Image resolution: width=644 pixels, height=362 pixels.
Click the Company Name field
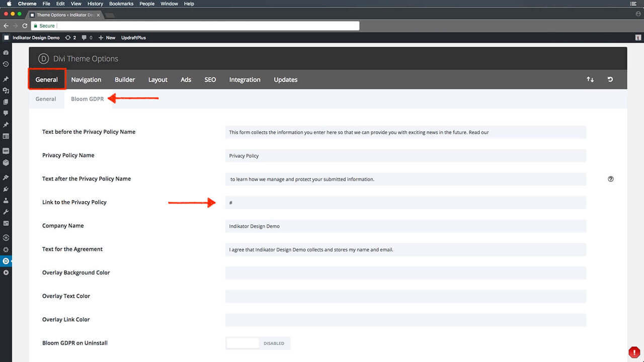406,226
